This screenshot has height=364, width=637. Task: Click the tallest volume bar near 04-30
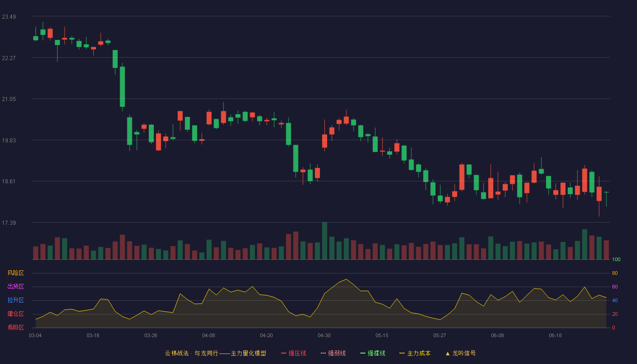point(324,241)
